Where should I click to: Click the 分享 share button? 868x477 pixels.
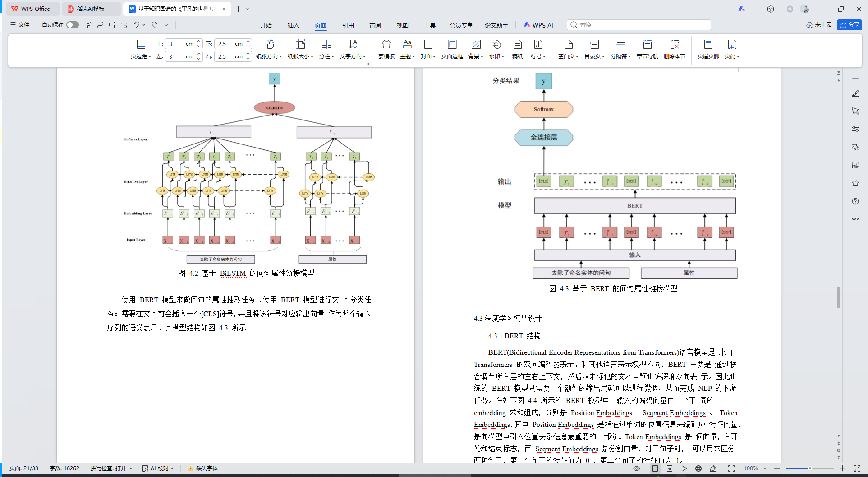850,25
